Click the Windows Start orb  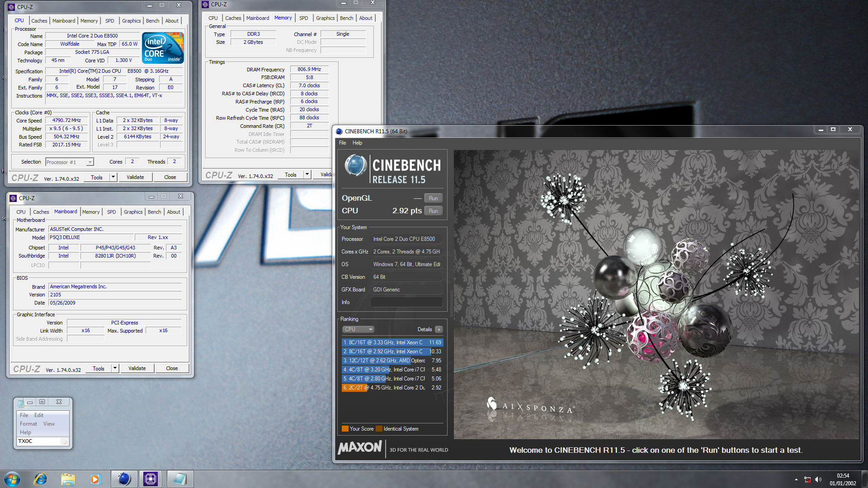(12, 479)
